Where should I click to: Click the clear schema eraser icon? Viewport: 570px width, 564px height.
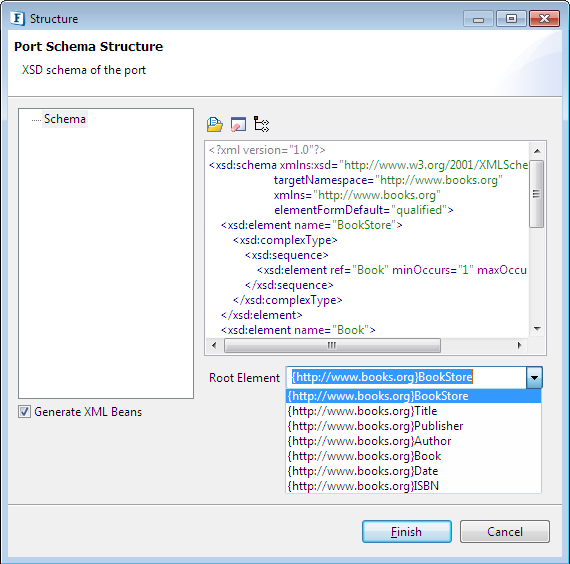238,124
